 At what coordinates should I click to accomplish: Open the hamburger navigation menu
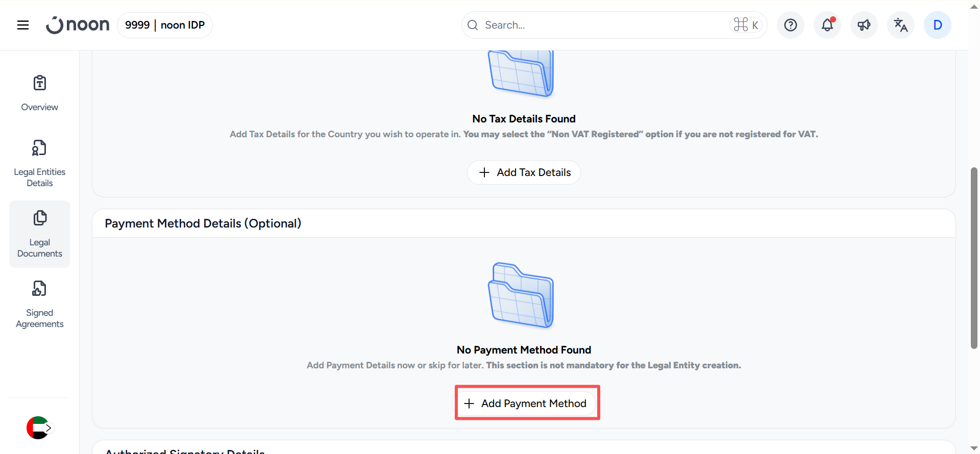click(x=23, y=25)
